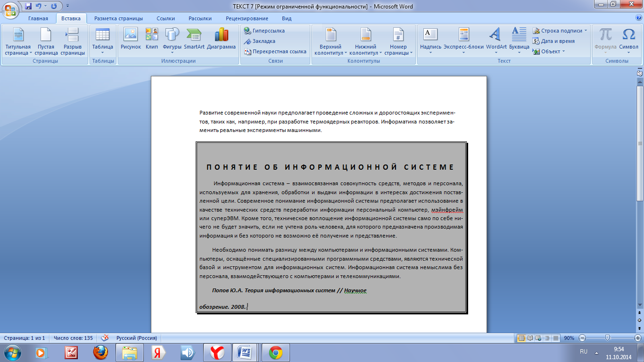Open the Клип clip art pane
The image size is (644, 362).
(x=152, y=39)
